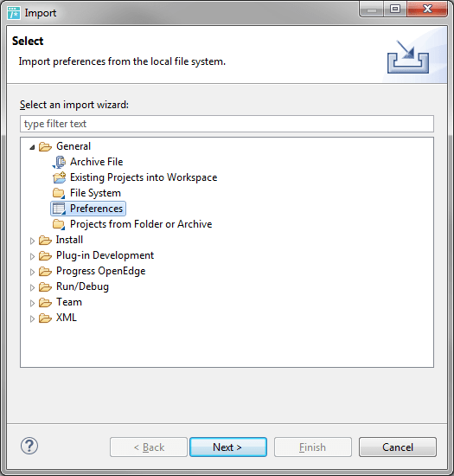Click the Archive File import icon

(59, 162)
